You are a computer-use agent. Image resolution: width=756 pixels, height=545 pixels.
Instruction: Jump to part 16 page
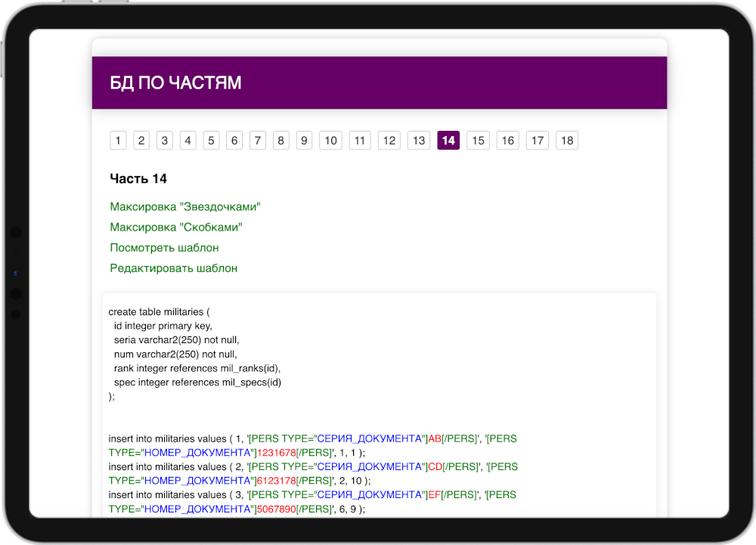pos(508,141)
